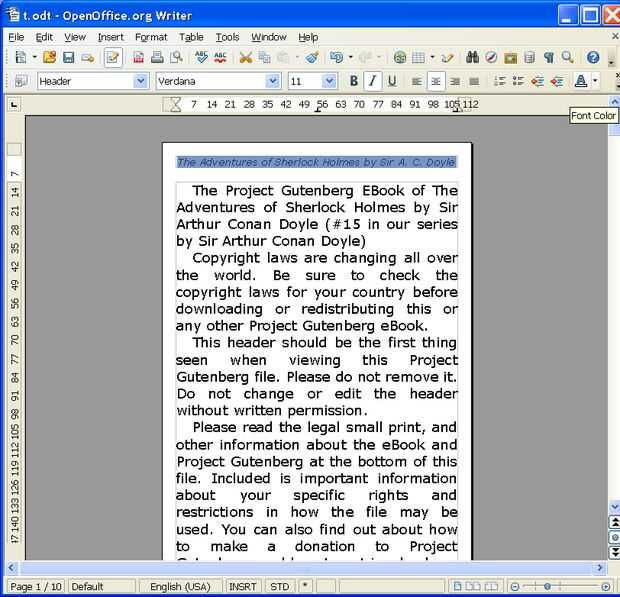This screenshot has height=597, width=620.
Task: Toggle the Edit File mode icon
Action: point(113,58)
